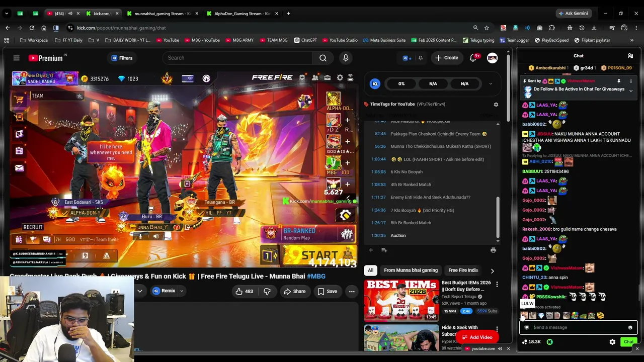Viewport: 644px width, 362px height.
Task: Click the vidIQ logo in the stats bar
Action: pos(374,84)
